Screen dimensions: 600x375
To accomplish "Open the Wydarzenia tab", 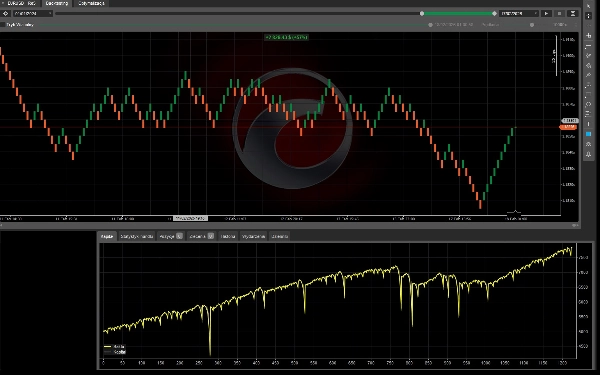I will [253, 236].
